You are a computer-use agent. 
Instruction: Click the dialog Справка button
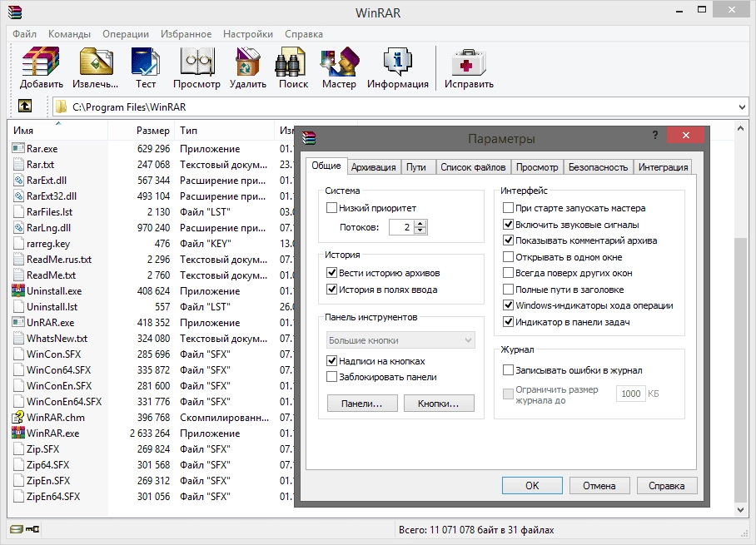coord(666,485)
